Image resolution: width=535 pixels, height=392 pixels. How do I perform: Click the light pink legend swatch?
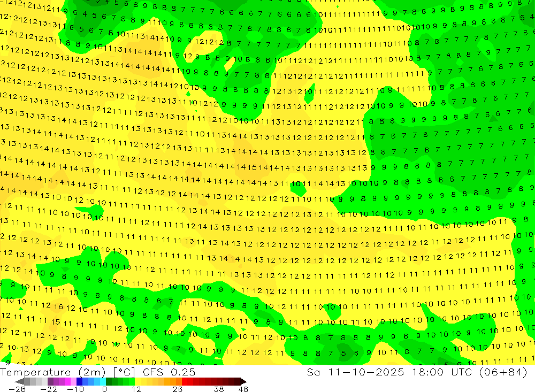[73, 381]
